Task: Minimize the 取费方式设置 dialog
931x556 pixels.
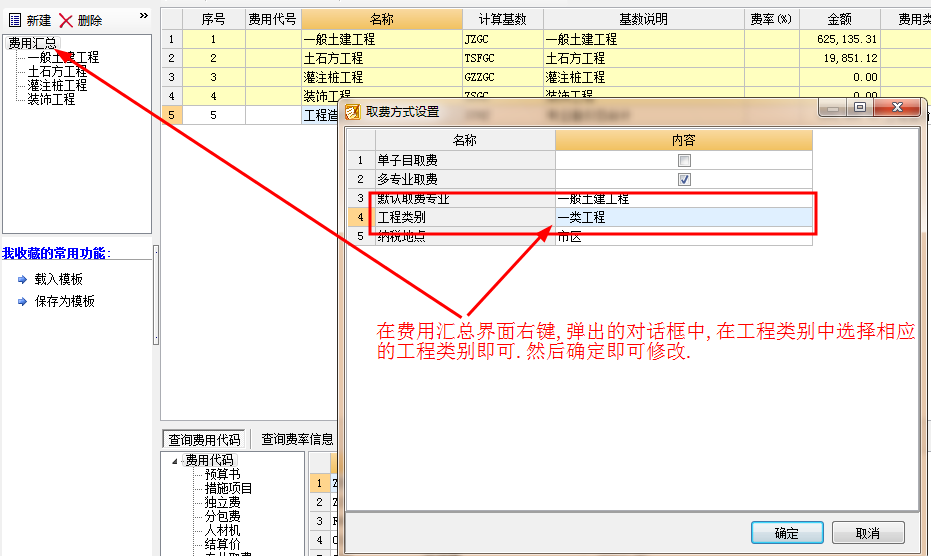Action: (x=832, y=107)
